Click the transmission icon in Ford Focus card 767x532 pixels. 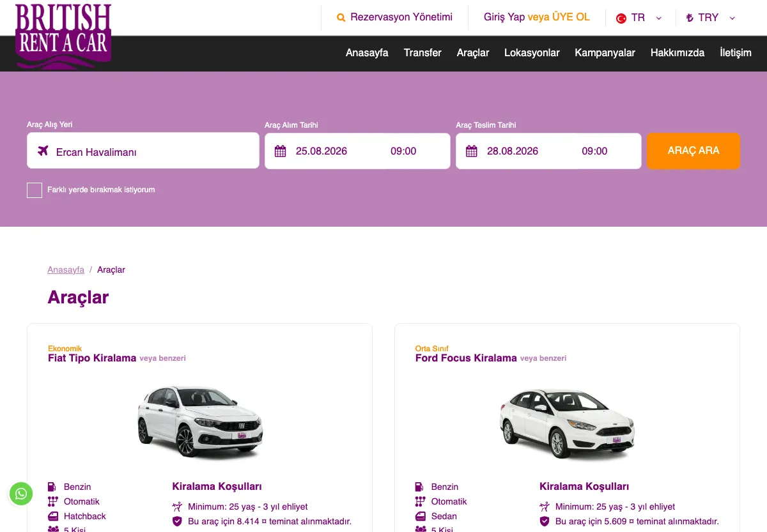coord(420,501)
